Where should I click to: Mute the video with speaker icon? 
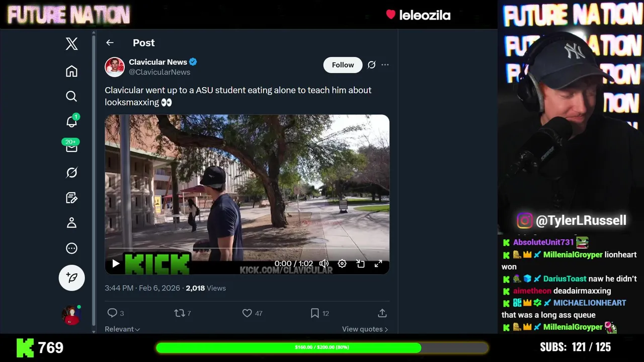pyautogui.click(x=324, y=263)
